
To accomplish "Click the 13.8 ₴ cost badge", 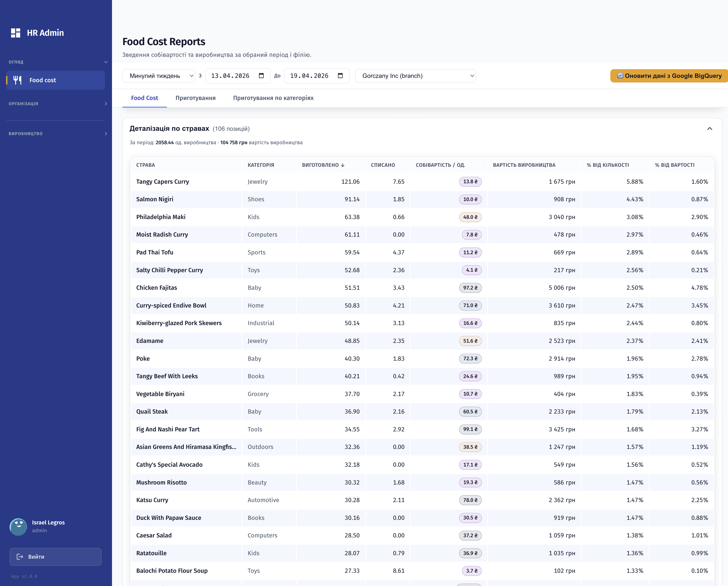I will point(470,182).
